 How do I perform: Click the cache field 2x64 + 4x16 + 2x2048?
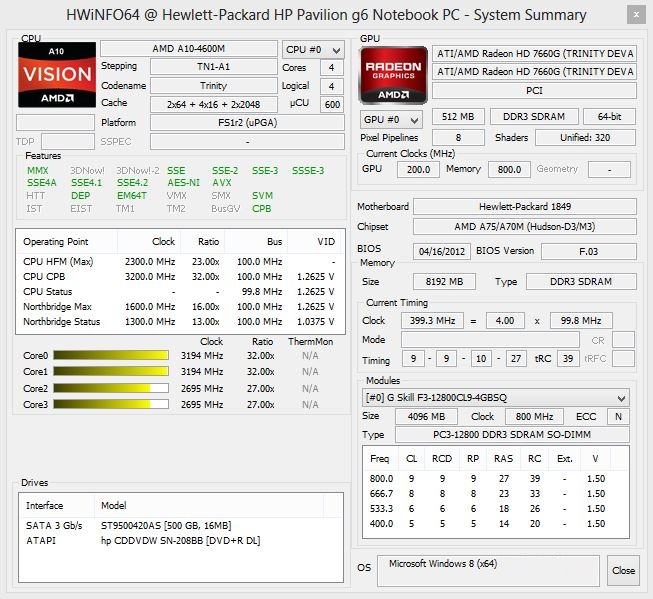tap(214, 104)
